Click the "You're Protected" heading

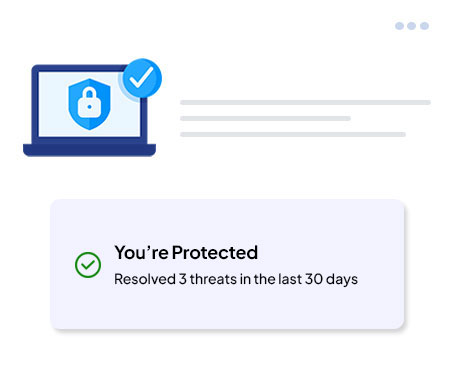click(186, 252)
